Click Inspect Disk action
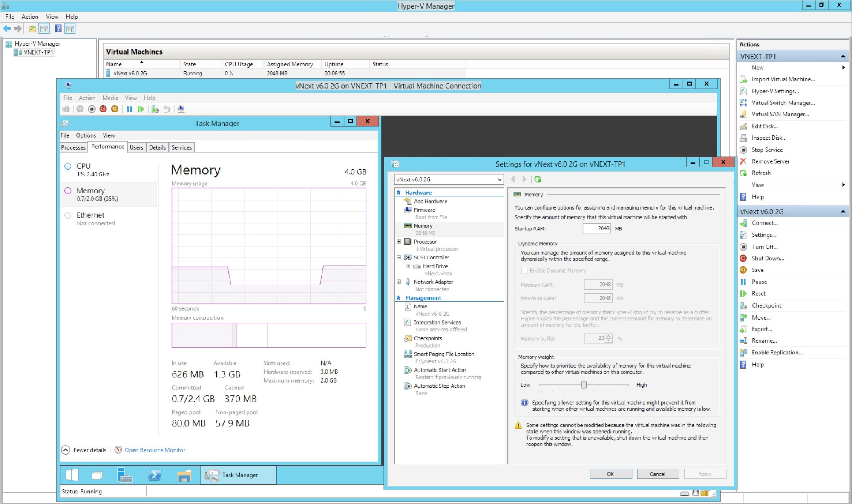The image size is (852, 504). (769, 138)
